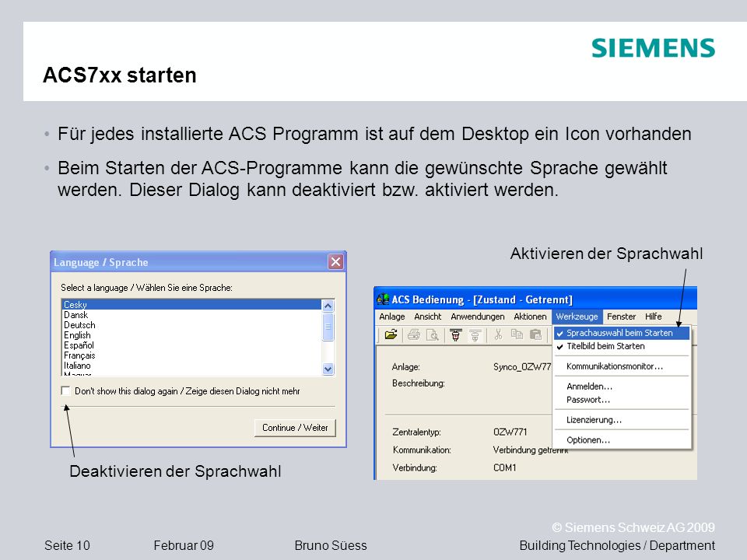Choose Passwort... from Werkzeuge menu
Viewport: 747px width, 560px height.
point(622,400)
